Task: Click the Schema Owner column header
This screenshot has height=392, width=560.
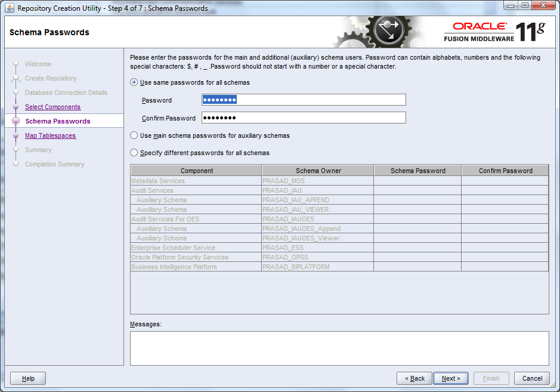Action: pyautogui.click(x=318, y=171)
